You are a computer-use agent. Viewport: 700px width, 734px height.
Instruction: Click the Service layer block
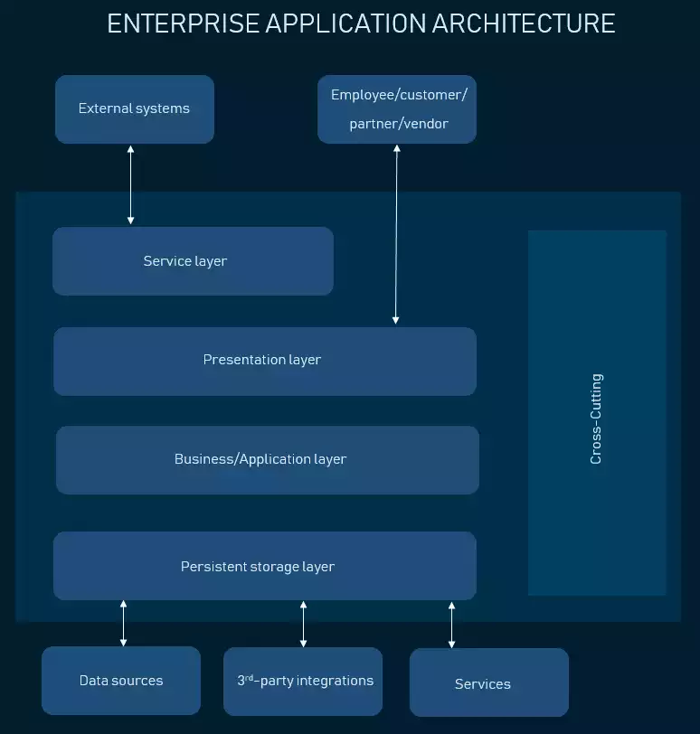pyautogui.click(x=193, y=261)
